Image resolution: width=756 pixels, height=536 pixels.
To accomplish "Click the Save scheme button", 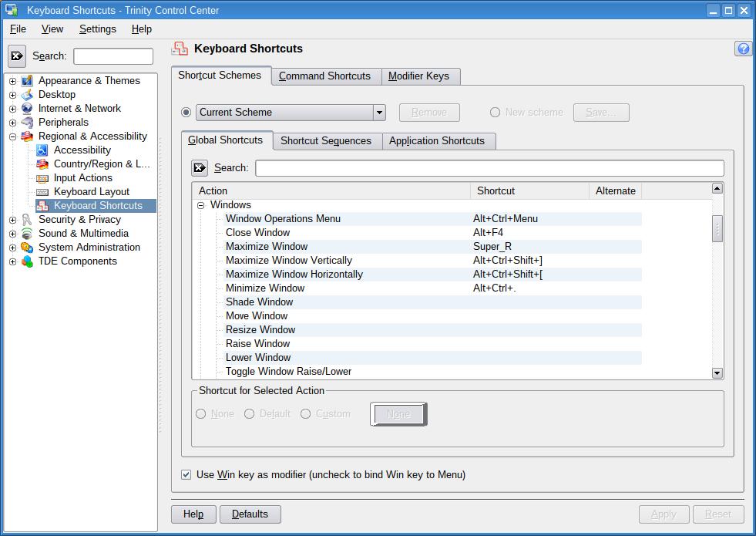I will click(x=601, y=113).
